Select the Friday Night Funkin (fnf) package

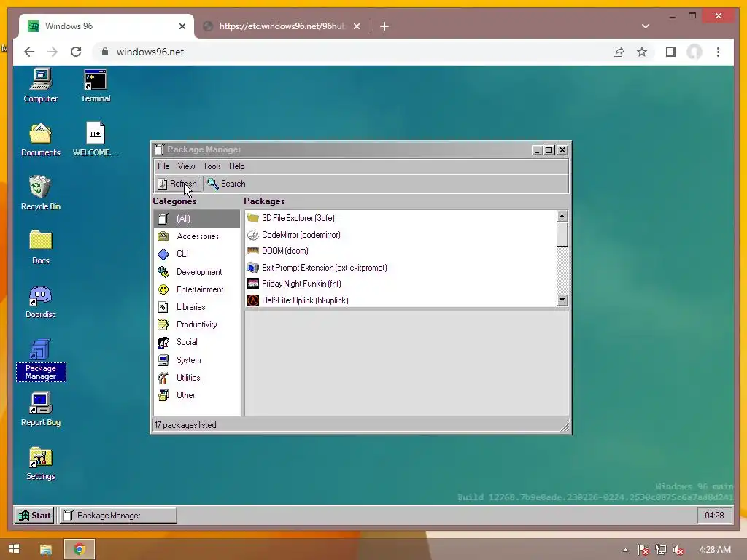pos(400,284)
